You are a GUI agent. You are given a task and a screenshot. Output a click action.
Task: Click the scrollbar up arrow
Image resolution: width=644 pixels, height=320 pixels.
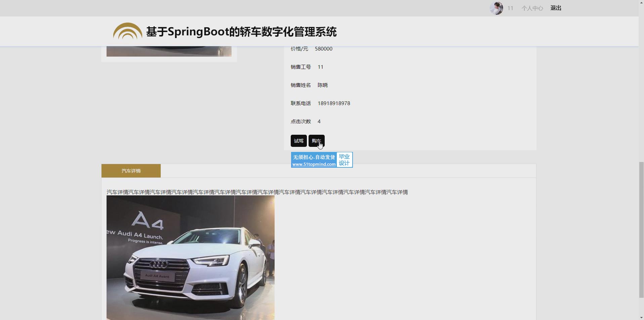coord(641,2)
